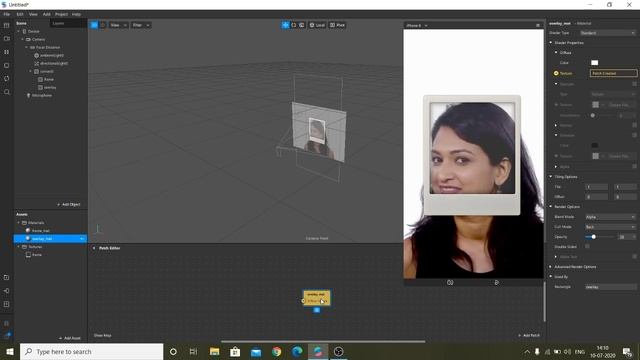Image resolution: width=640 pixels, height=360 pixels.
Task: Click the bottom sidebar icon with blue notification dot
Action: (7, 336)
